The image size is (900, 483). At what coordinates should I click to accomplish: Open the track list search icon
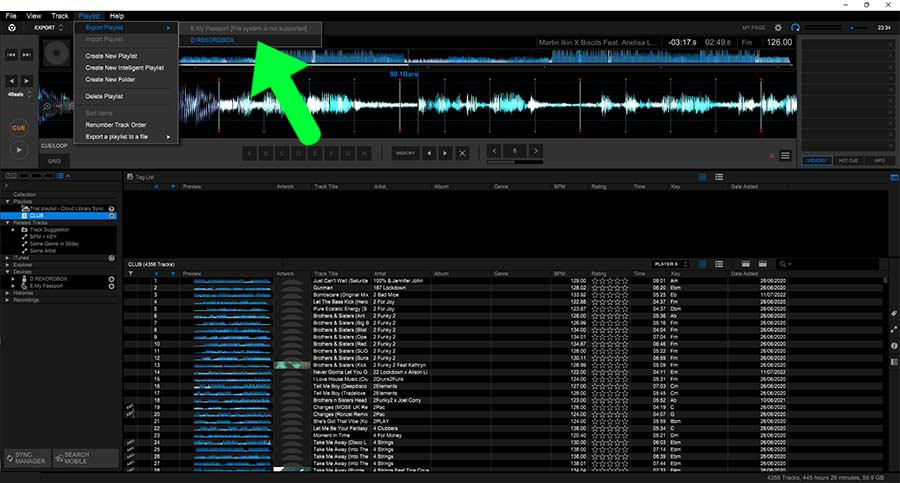(x=783, y=264)
